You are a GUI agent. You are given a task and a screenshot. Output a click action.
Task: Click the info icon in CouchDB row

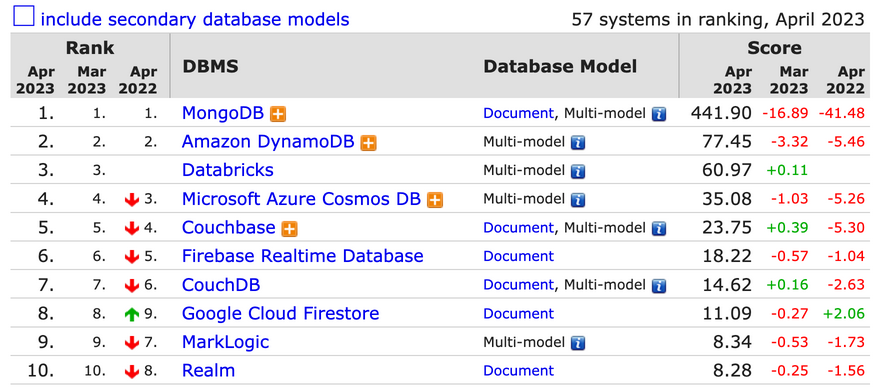[x=659, y=286]
